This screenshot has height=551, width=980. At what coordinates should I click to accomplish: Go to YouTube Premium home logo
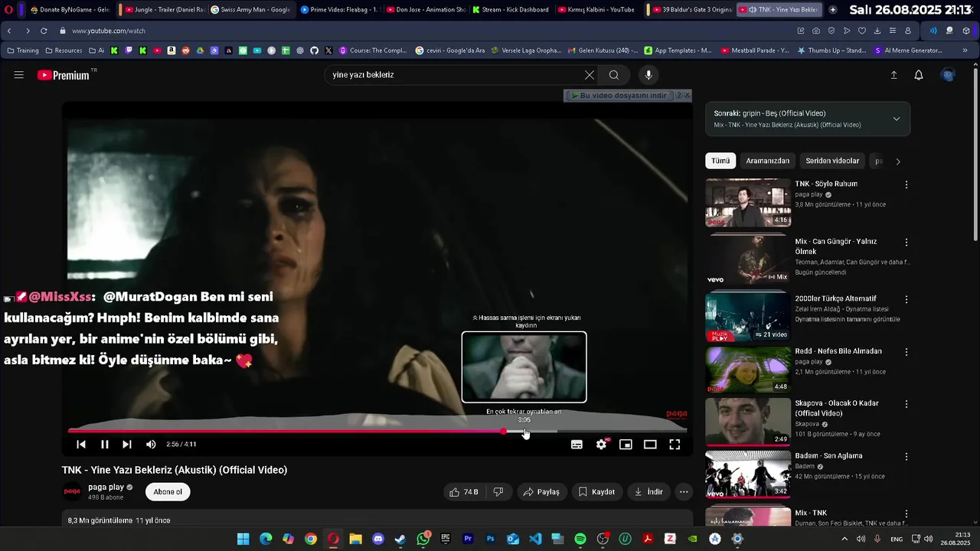[64, 75]
